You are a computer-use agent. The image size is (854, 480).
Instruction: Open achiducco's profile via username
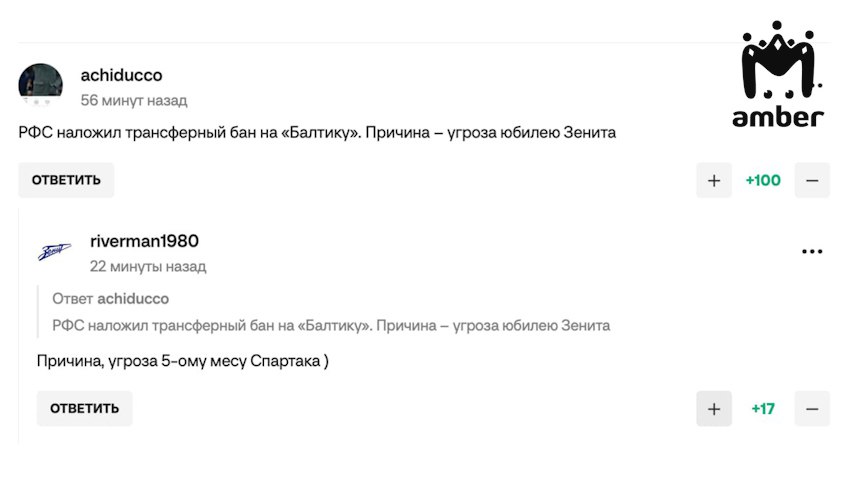[x=121, y=75]
